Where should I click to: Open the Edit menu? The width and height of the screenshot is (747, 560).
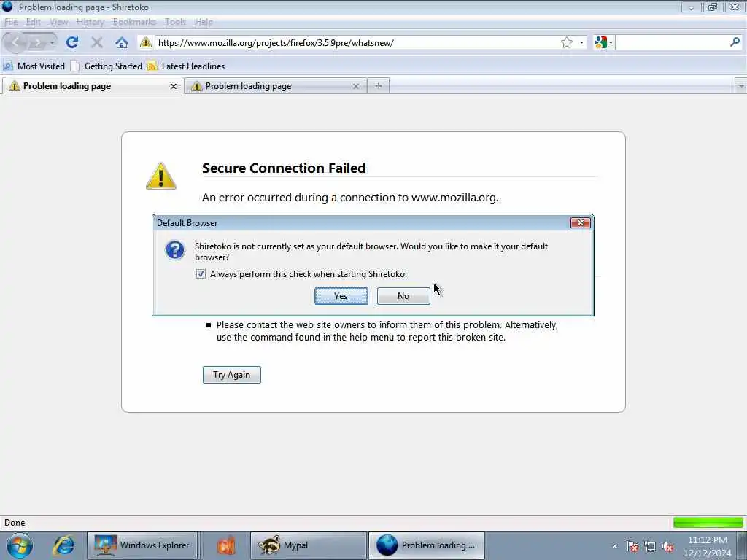point(33,22)
